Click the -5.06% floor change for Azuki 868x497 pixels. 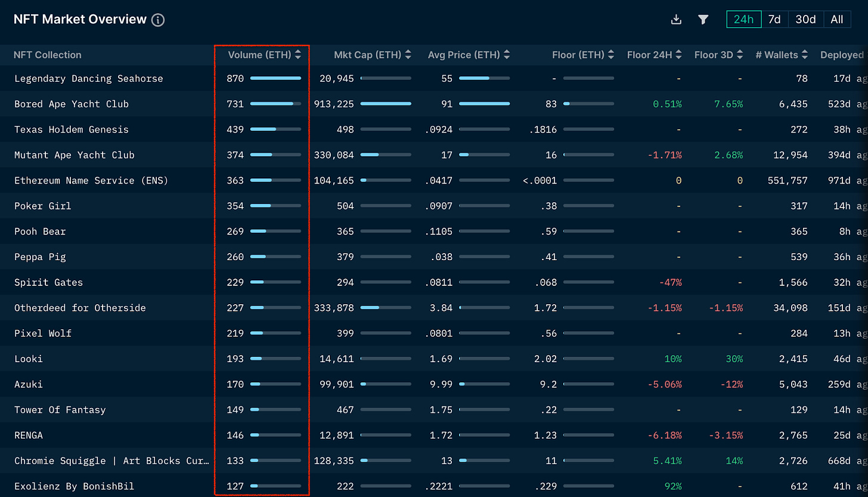665,384
